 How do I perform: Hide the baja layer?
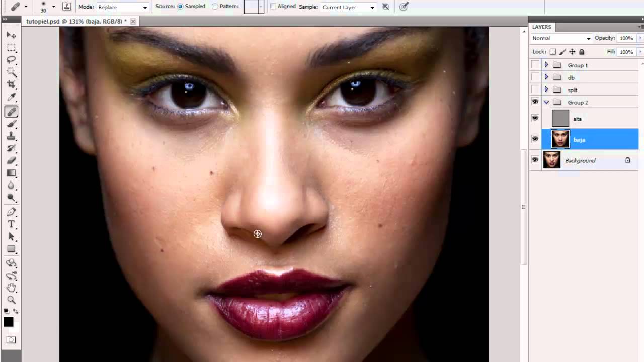pyautogui.click(x=535, y=139)
